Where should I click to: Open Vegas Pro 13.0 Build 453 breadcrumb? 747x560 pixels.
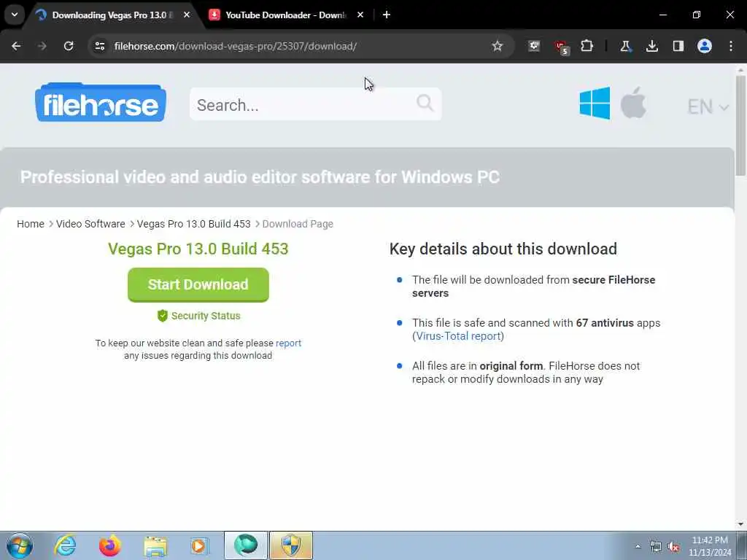tap(193, 224)
